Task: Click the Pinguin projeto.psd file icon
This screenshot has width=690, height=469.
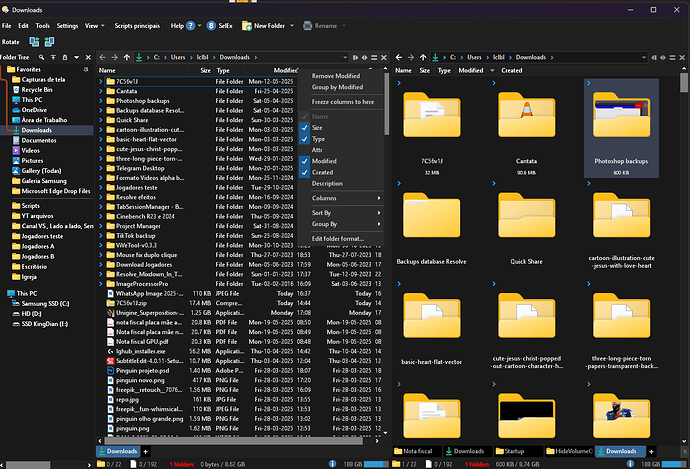Action: tap(111, 370)
